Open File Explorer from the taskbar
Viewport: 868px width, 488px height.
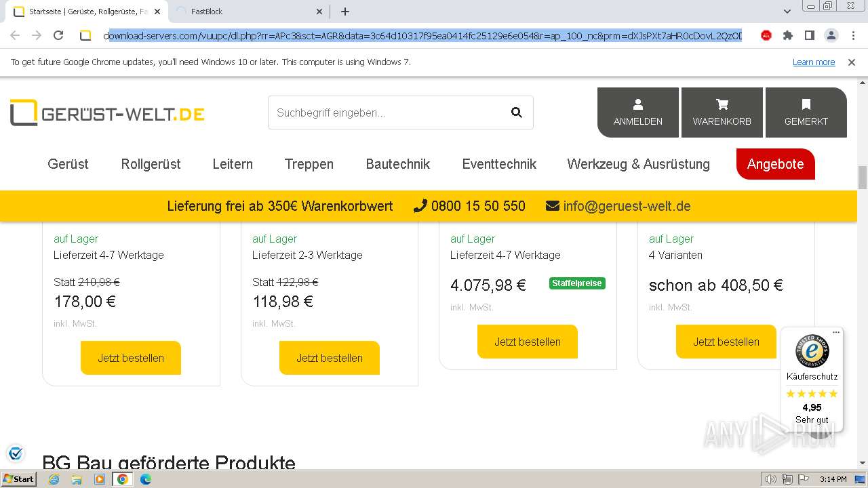(x=77, y=479)
